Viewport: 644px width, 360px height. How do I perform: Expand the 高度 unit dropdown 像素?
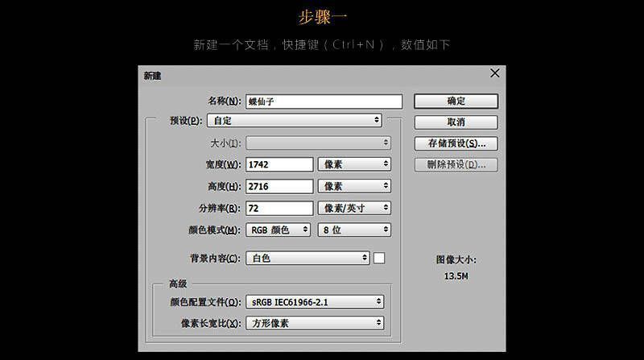pos(354,186)
